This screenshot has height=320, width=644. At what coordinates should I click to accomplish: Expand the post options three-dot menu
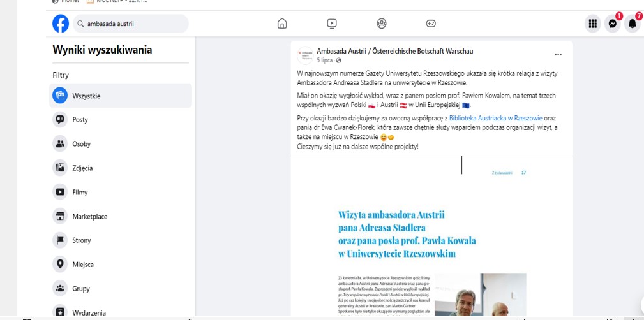[558, 55]
